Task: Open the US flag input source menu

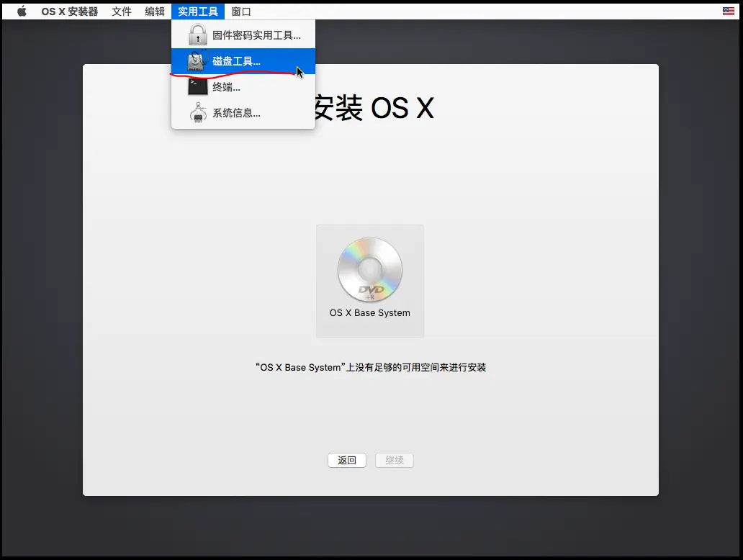Action: [x=729, y=12]
